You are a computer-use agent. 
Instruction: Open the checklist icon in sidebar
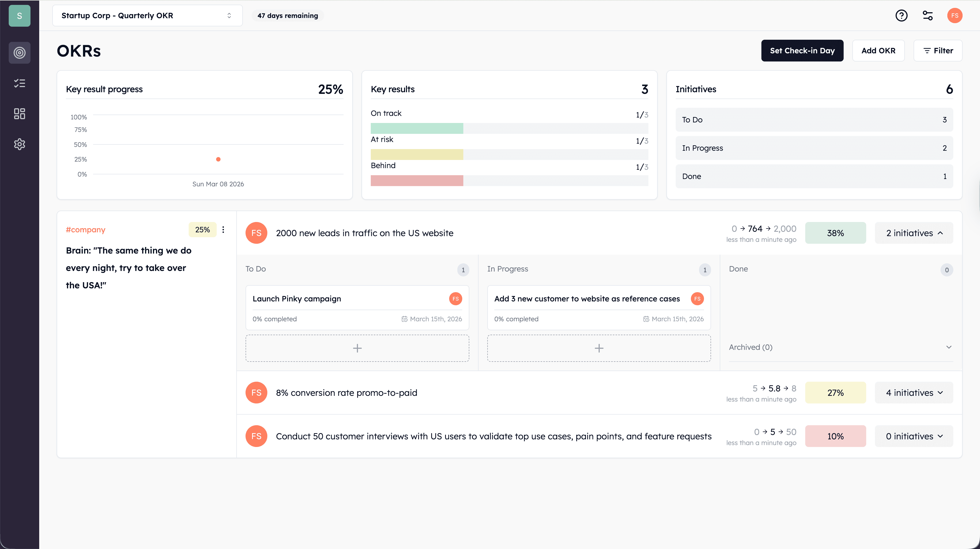click(19, 83)
